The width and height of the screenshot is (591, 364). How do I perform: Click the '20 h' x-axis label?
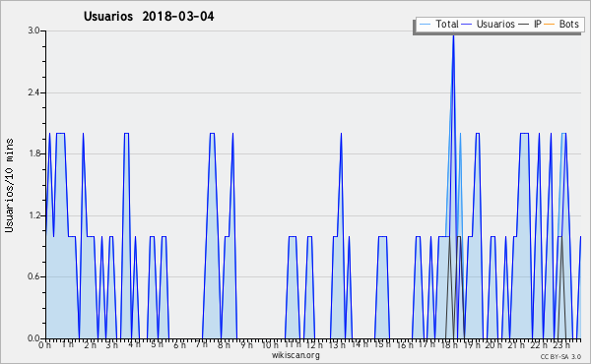[x=493, y=345]
